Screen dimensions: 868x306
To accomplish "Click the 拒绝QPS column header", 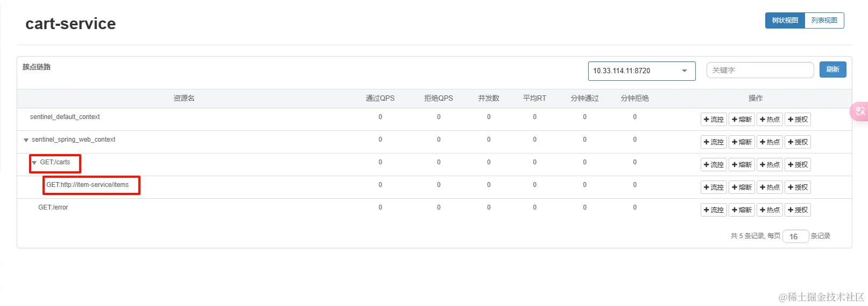I will click(x=438, y=98).
